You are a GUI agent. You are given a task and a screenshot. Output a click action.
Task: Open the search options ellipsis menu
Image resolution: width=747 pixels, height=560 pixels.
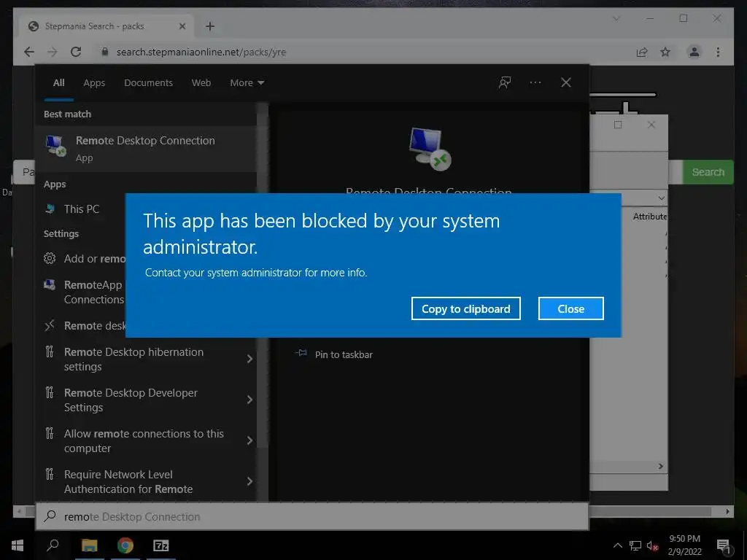(x=535, y=83)
